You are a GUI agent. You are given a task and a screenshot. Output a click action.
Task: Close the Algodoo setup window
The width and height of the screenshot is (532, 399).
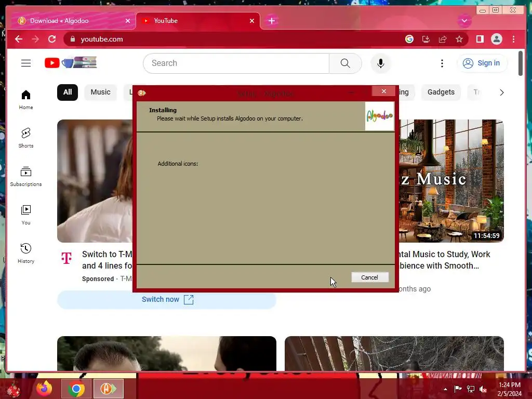tap(384, 91)
